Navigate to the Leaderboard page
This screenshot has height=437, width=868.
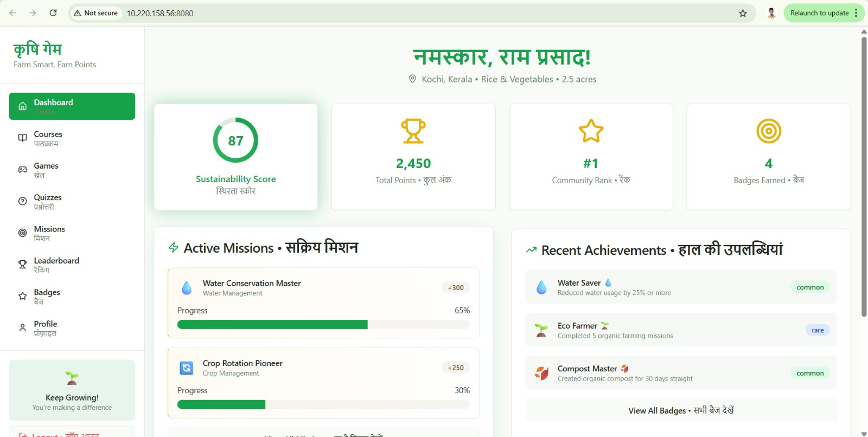tap(56, 265)
